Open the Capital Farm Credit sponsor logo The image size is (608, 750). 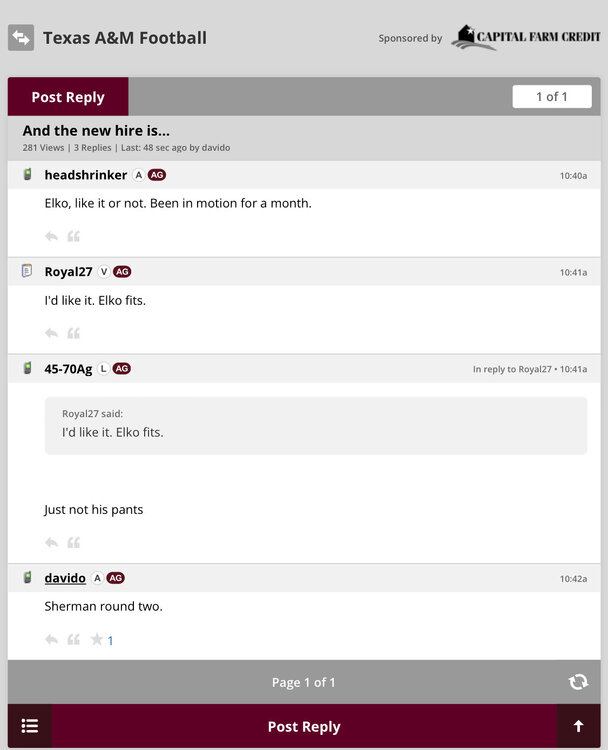click(525, 38)
